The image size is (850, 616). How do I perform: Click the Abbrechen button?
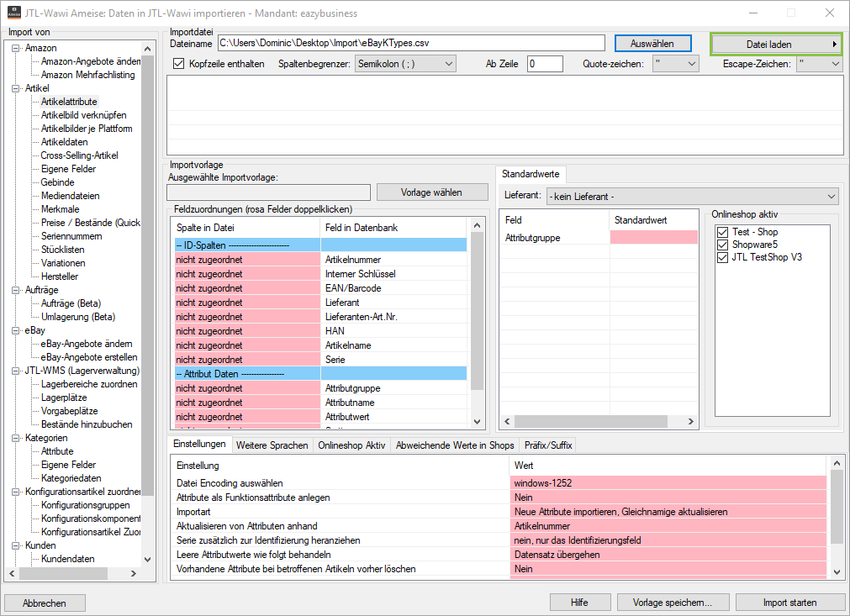coord(45,603)
